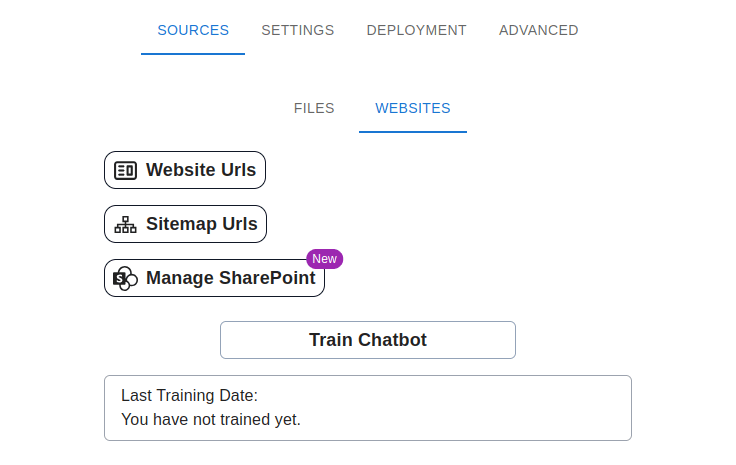Screen dimensions: 736x465
Task: Show the FILES sub-tab
Action: coord(314,108)
